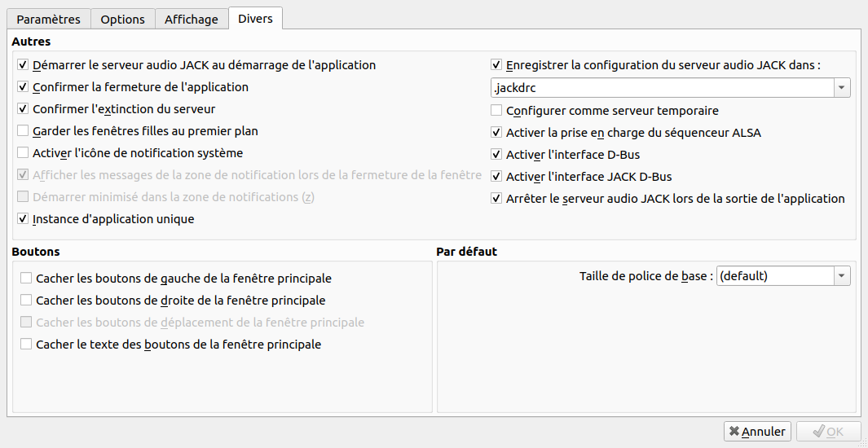Viewport: 868px width, 448px height.
Task: Check Configurer comme serveur temporaire
Action: tap(496, 111)
